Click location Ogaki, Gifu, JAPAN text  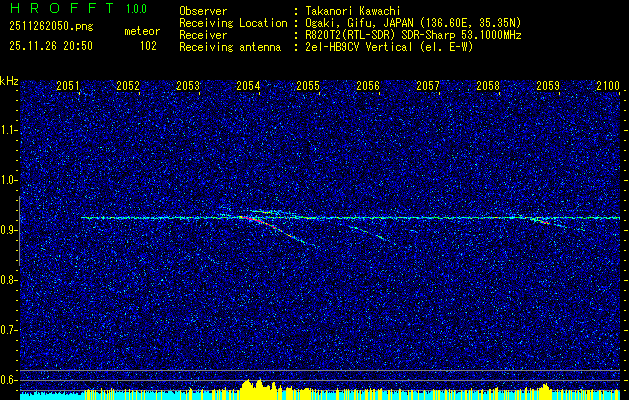point(412,23)
